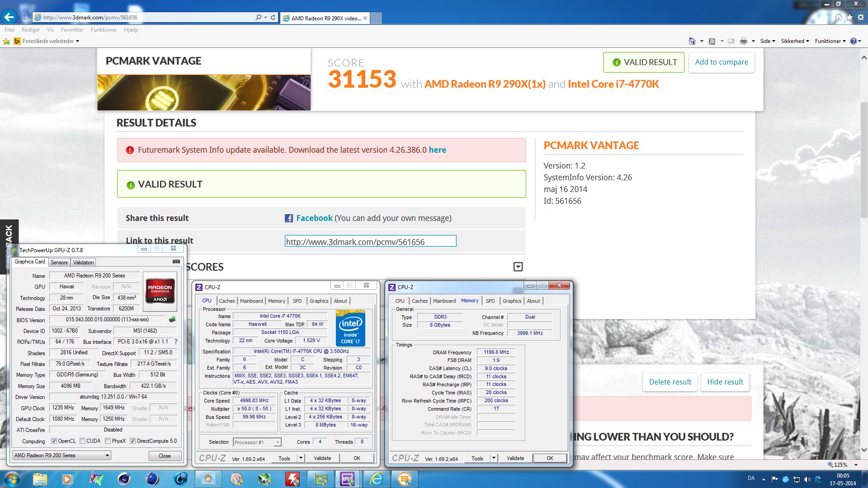The image size is (868, 488).
Task: Toggle the CUDA checkbox in GPU-Z
Action: pos(82,441)
